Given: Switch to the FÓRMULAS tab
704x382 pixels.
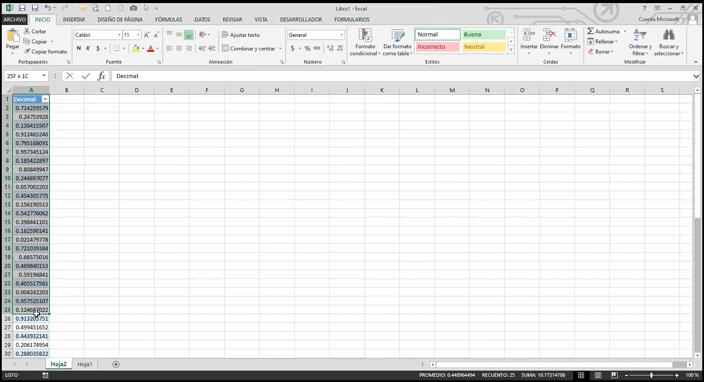Looking at the screenshot, I should coord(169,20).
